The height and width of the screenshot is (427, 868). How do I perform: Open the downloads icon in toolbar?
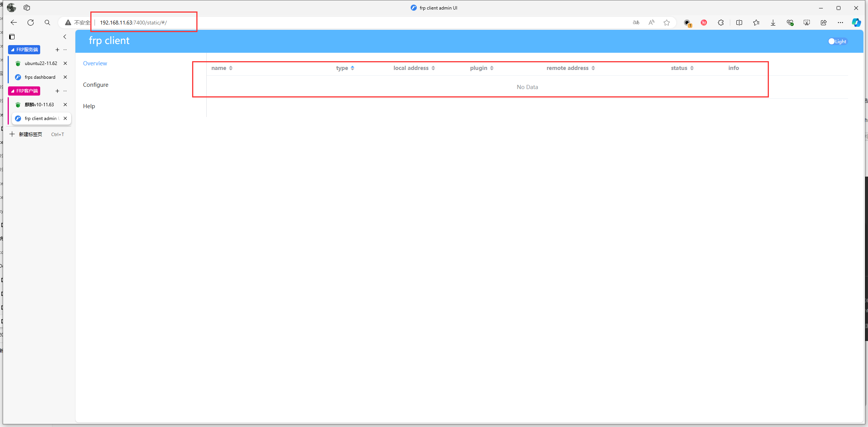tap(773, 23)
